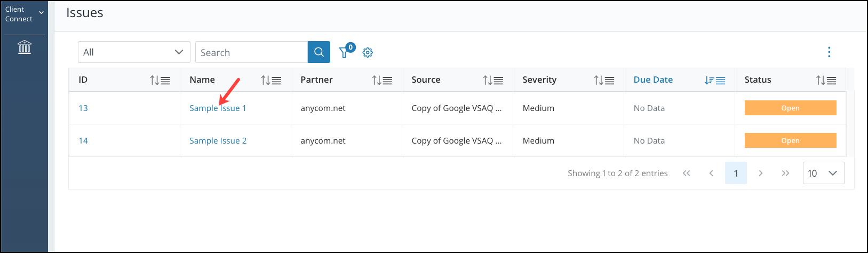Expand the All filter dropdown

point(134,52)
